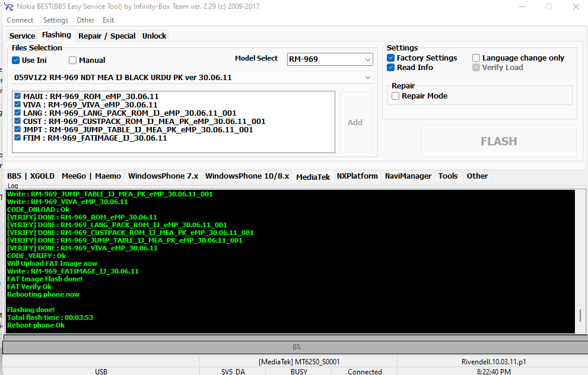Open the WindowsPhone 7.x tab

click(163, 176)
